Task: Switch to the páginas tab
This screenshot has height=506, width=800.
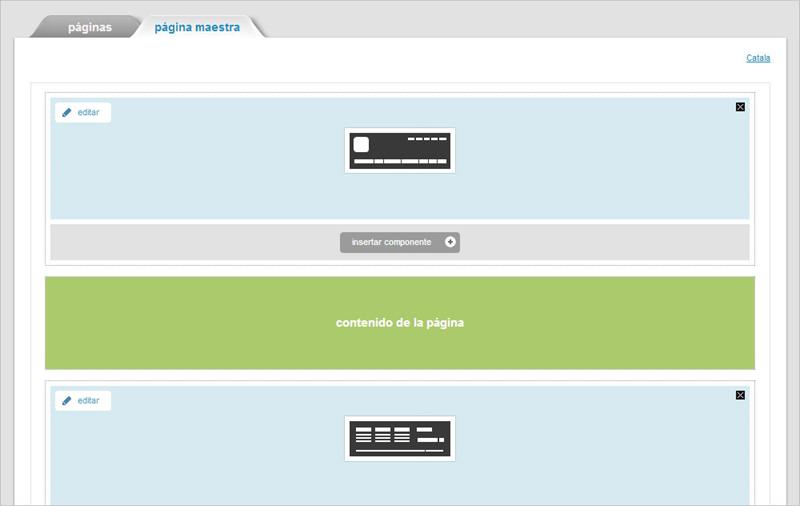Action: tap(89, 28)
